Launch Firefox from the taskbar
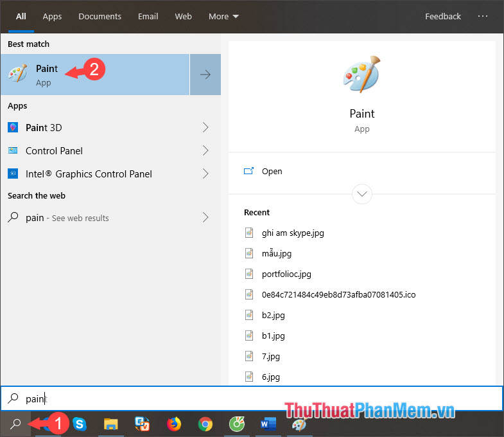 174,424
